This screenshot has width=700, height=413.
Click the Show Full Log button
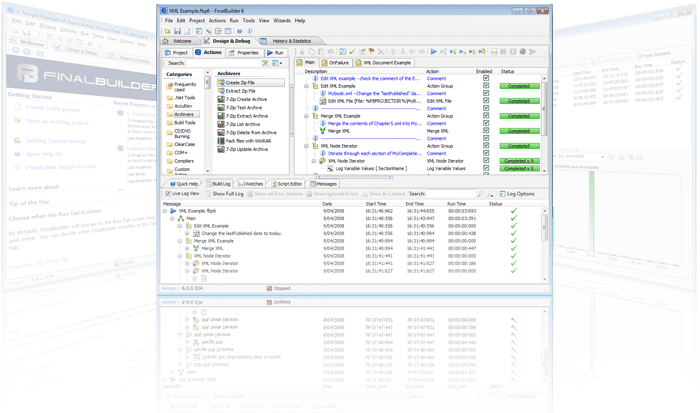pyautogui.click(x=225, y=194)
